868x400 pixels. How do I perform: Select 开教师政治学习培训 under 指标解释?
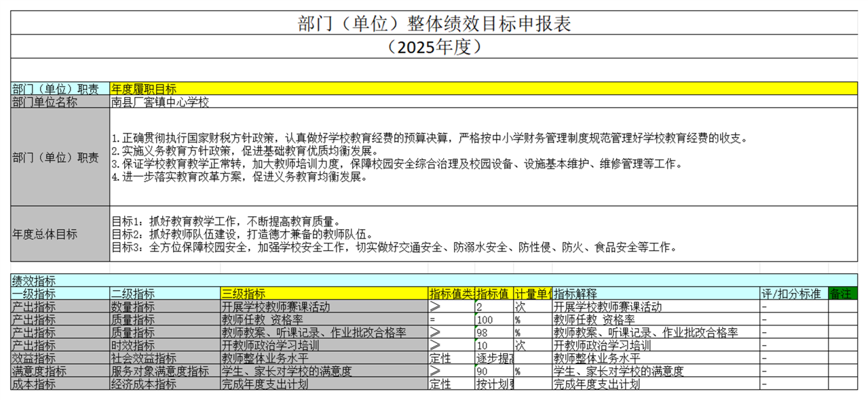(656, 345)
